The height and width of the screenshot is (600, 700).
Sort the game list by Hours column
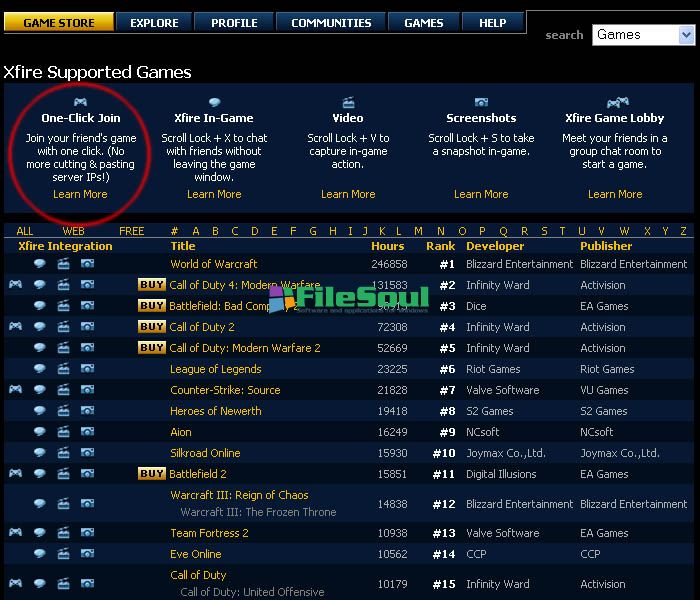point(387,246)
